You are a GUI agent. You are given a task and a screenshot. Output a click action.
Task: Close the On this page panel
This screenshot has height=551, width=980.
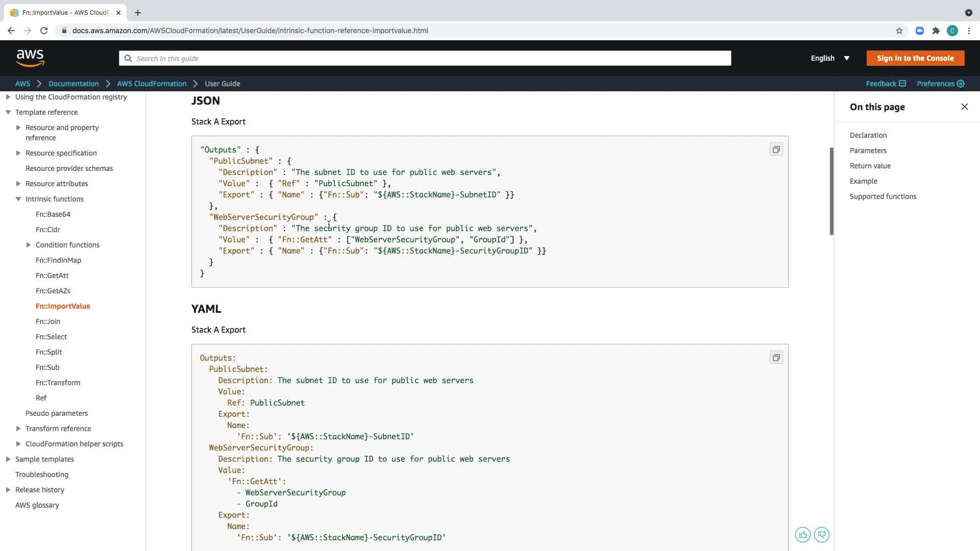point(964,107)
